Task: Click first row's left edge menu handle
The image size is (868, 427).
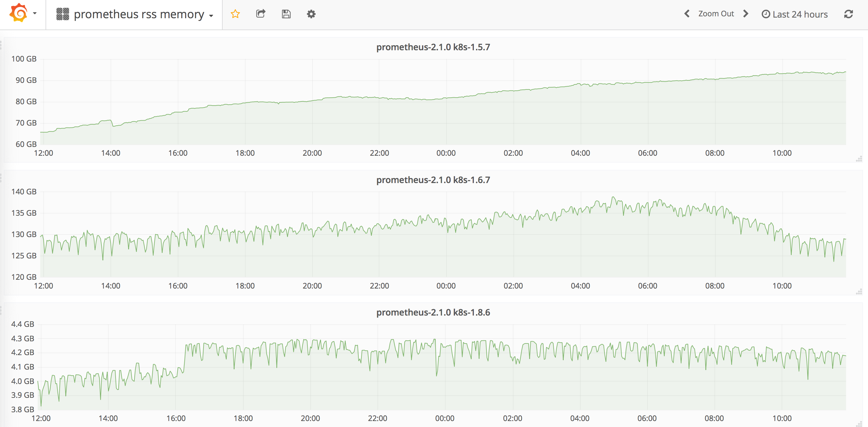Action: pos(1,45)
